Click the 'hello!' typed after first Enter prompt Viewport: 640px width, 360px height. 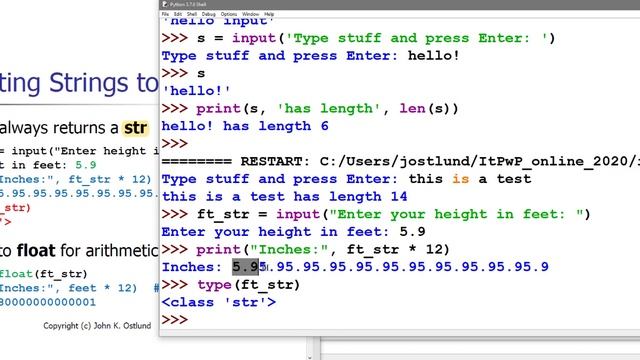(x=433, y=56)
